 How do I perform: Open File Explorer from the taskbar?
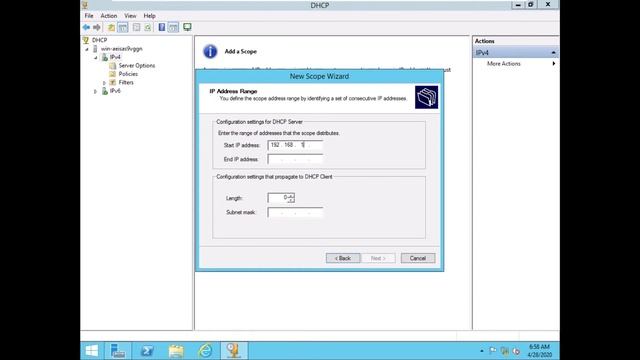click(176, 351)
